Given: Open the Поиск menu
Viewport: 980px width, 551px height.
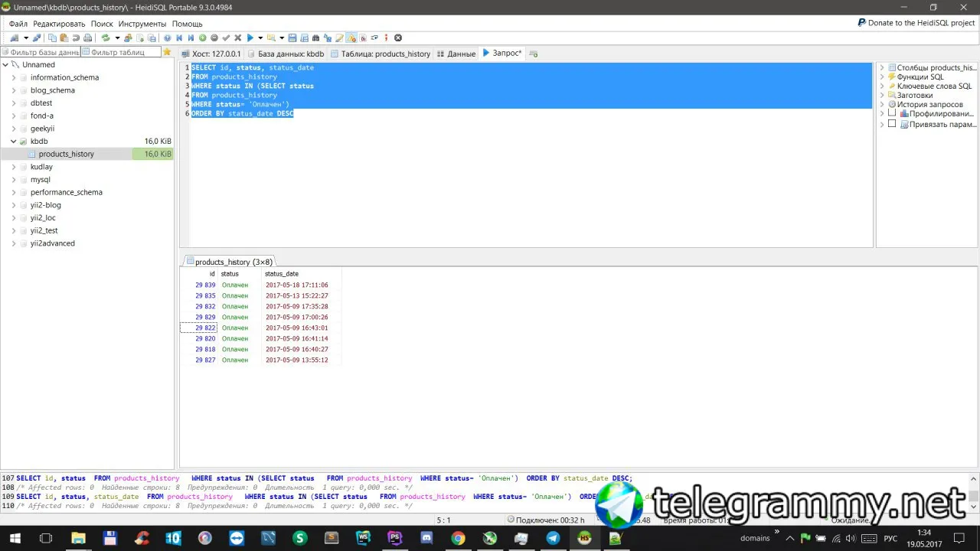Looking at the screenshot, I should [x=102, y=24].
